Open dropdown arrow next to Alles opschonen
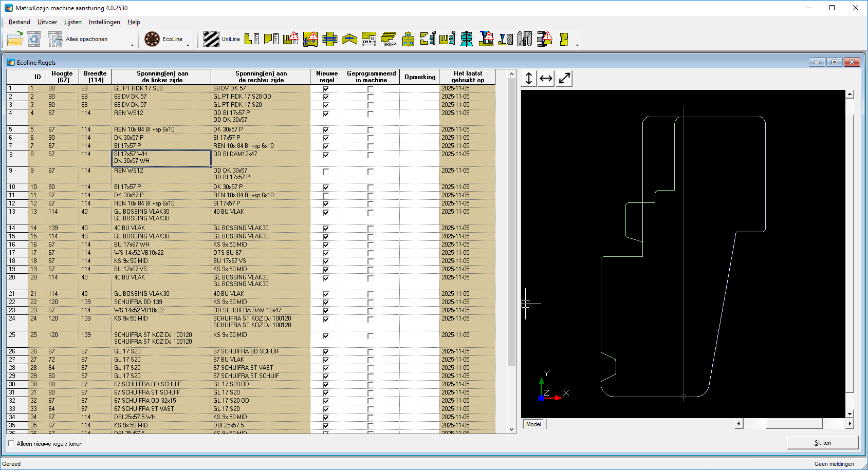Image resolution: width=868 pixels, height=470 pixels. click(132, 45)
